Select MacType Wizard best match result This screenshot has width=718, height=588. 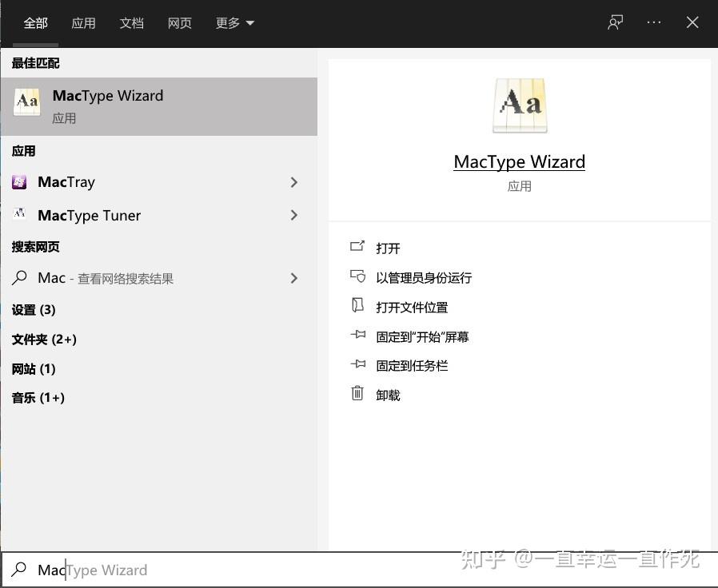[x=159, y=106]
